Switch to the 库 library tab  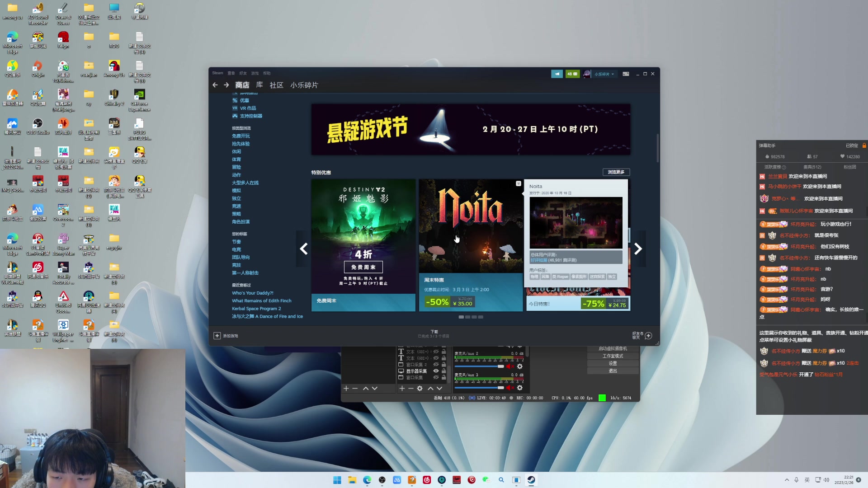click(259, 85)
